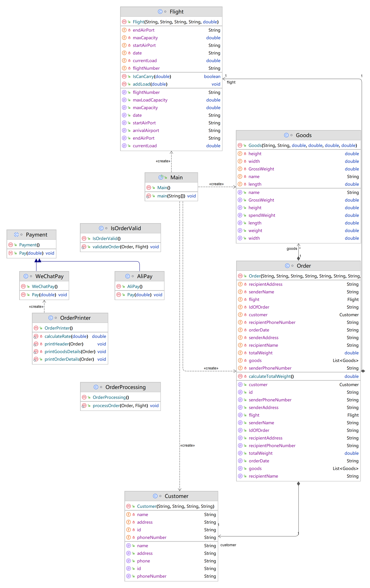Screen dimensions: 370x588
Task: Click the field icon next to maxCapacity double
Action: tap(124, 38)
